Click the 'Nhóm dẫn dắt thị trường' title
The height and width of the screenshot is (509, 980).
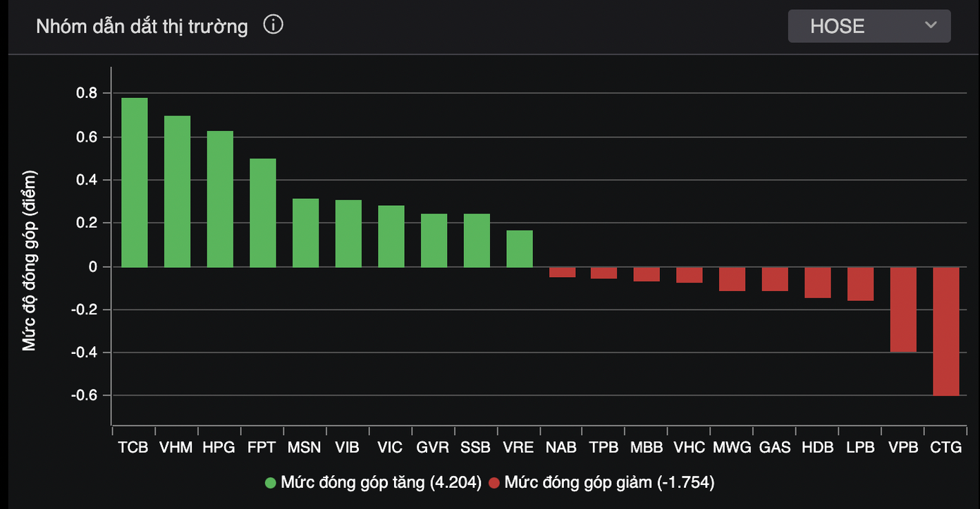tap(141, 25)
